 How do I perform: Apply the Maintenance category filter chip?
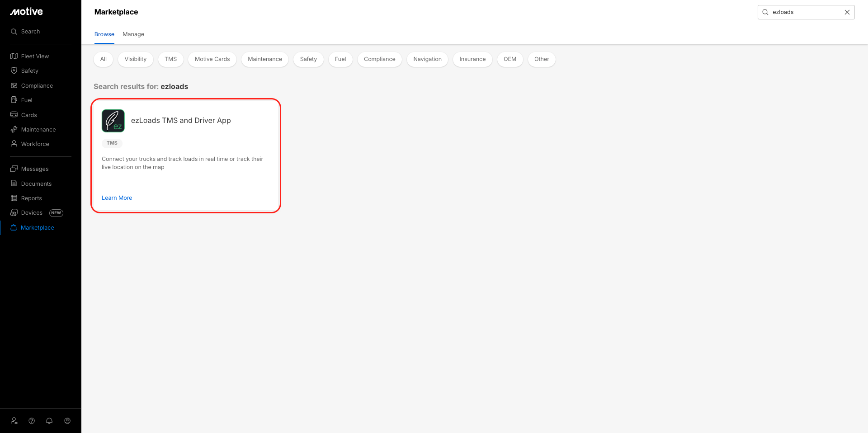pyautogui.click(x=265, y=59)
